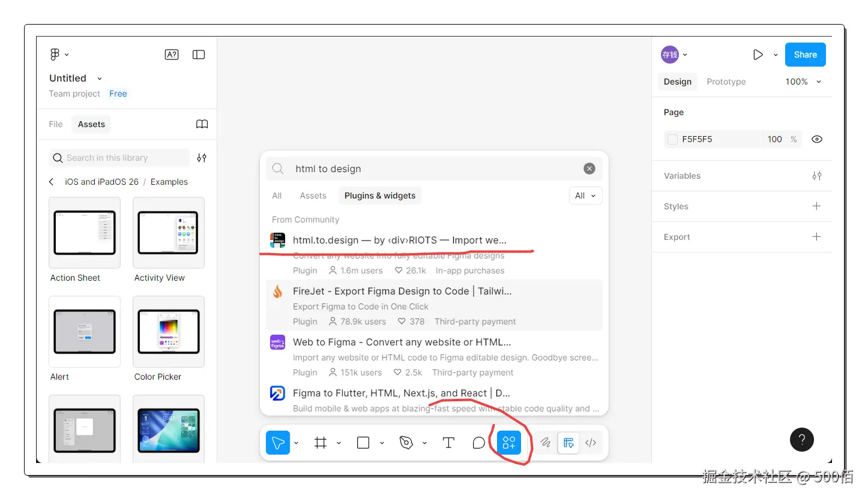Screen dimensions: 868x499
Task: Open the All filter dropdown
Action: click(x=585, y=196)
